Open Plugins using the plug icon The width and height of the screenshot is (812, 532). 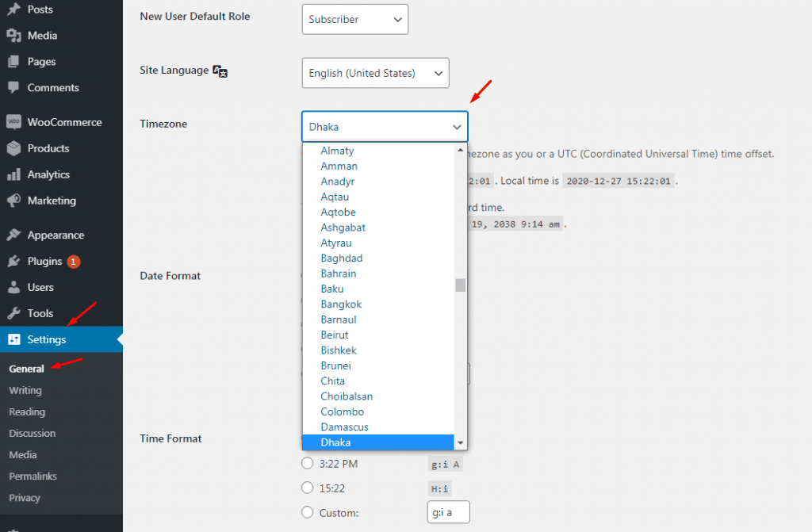(13, 262)
